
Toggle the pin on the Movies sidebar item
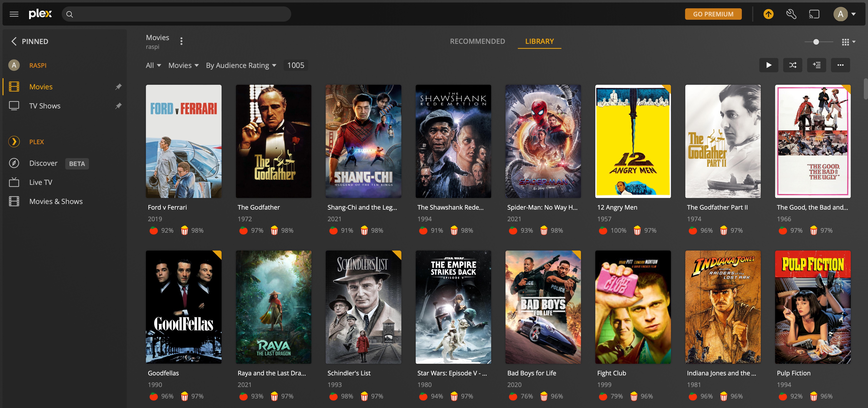(118, 86)
